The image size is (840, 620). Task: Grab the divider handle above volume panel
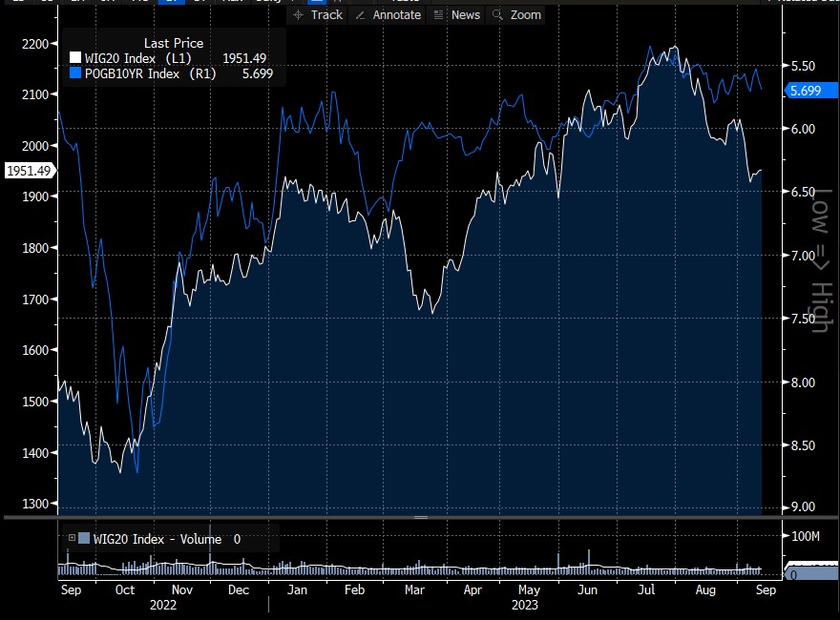[x=420, y=518]
